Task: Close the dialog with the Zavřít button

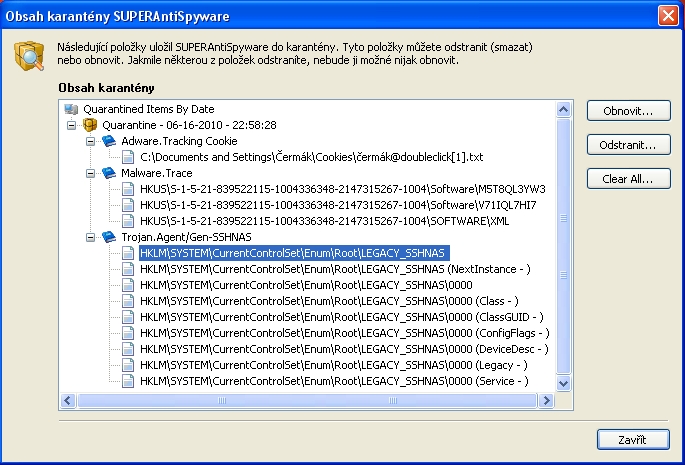Action: (633, 440)
